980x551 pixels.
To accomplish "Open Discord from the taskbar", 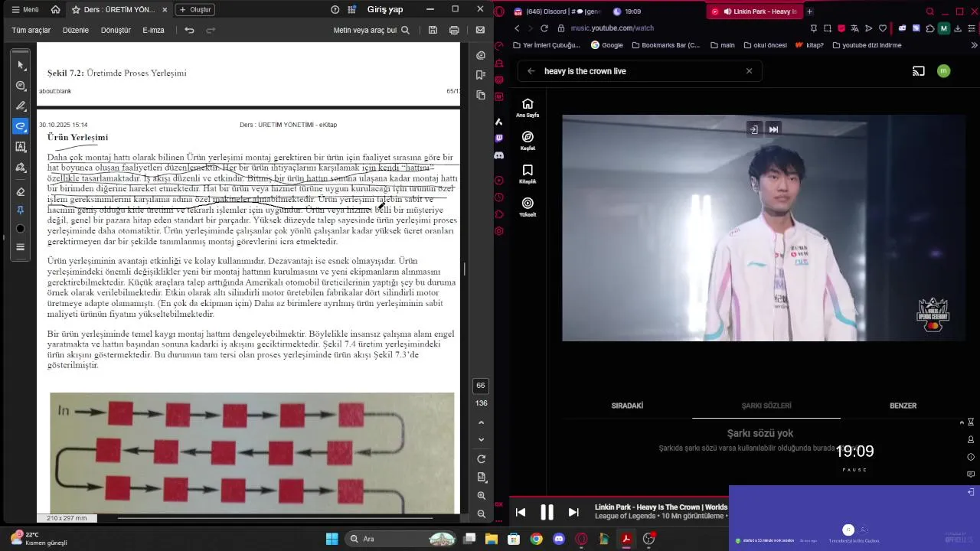I will 559,539.
